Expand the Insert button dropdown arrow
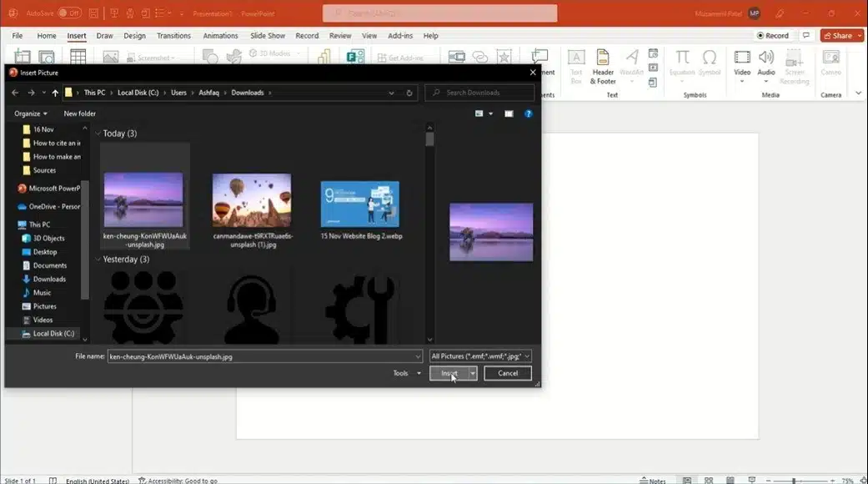868x484 pixels. tap(473, 374)
